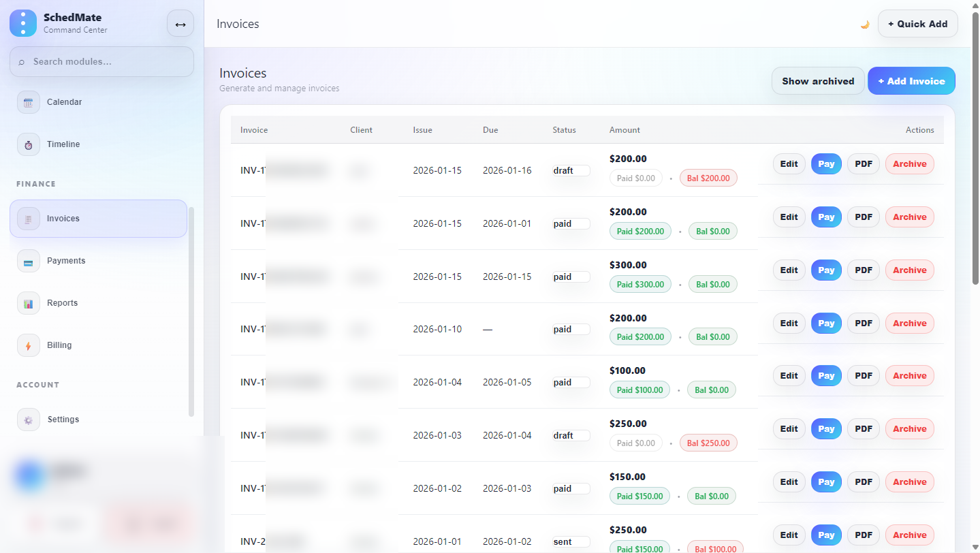
Task: Archive the second invoice
Action: pos(909,217)
